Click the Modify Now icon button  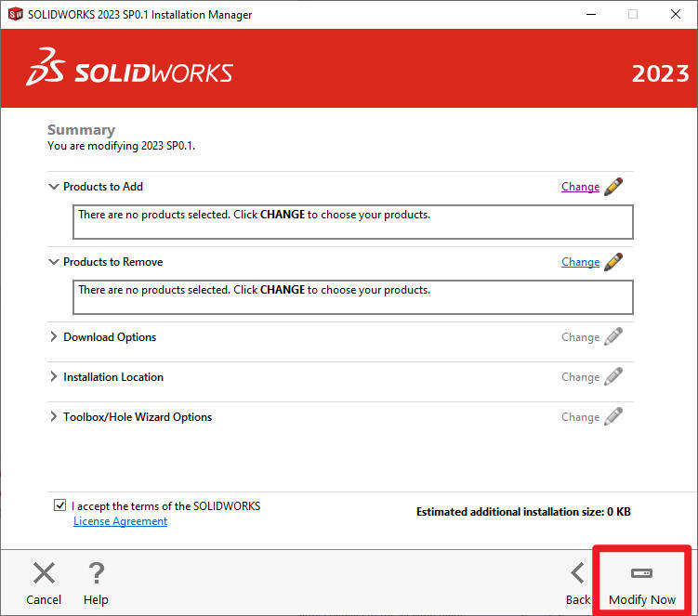(641, 573)
